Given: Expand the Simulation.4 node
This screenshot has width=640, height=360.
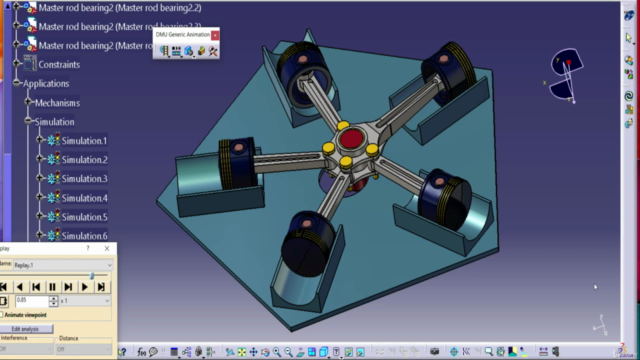Looking at the screenshot, I should pos(39,197).
